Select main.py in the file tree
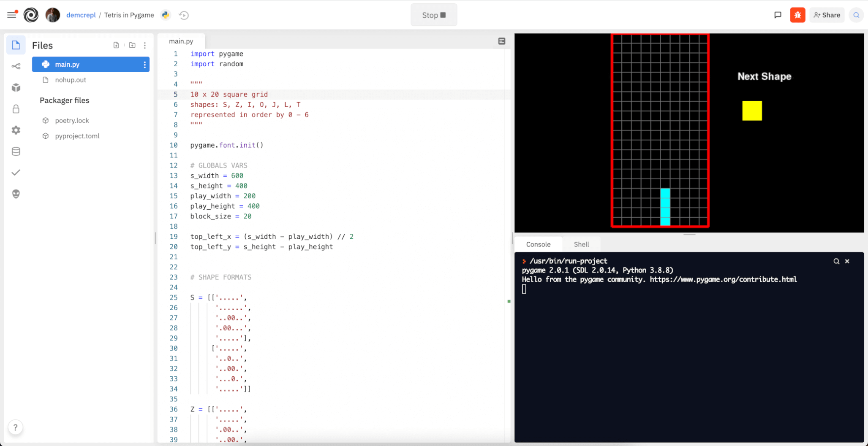This screenshot has width=868, height=446. click(x=91, y=65)
